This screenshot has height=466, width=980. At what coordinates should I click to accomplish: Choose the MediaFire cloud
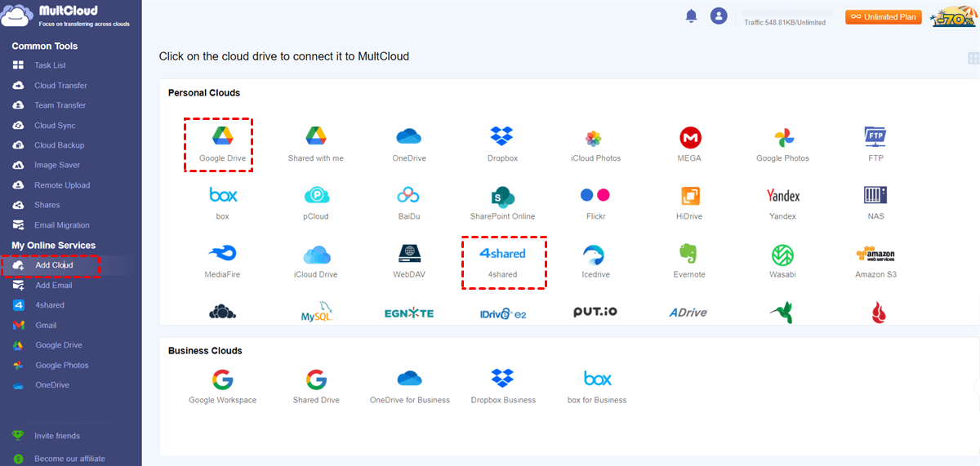[222, 261]
